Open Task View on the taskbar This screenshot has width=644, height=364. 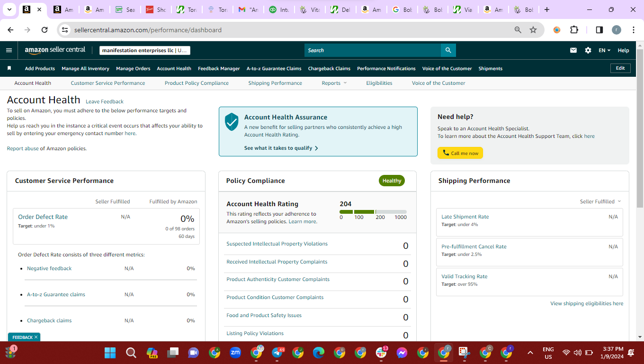(x=173, y=353)
